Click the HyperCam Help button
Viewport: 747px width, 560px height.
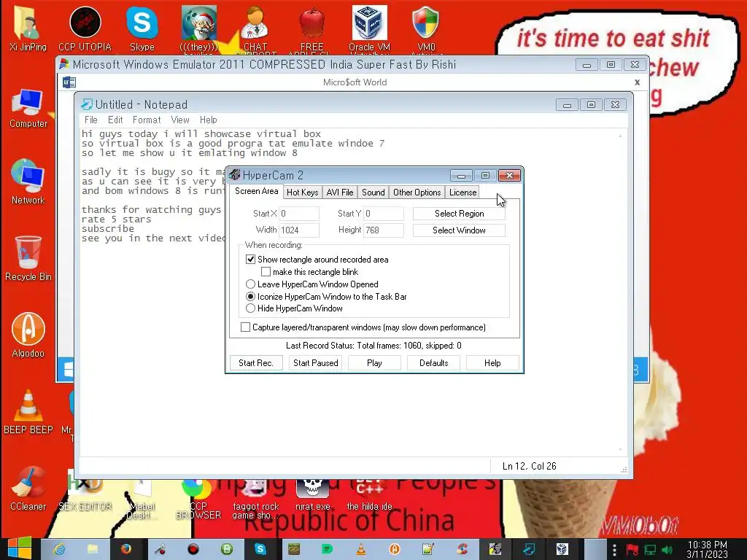click(492, 363)
